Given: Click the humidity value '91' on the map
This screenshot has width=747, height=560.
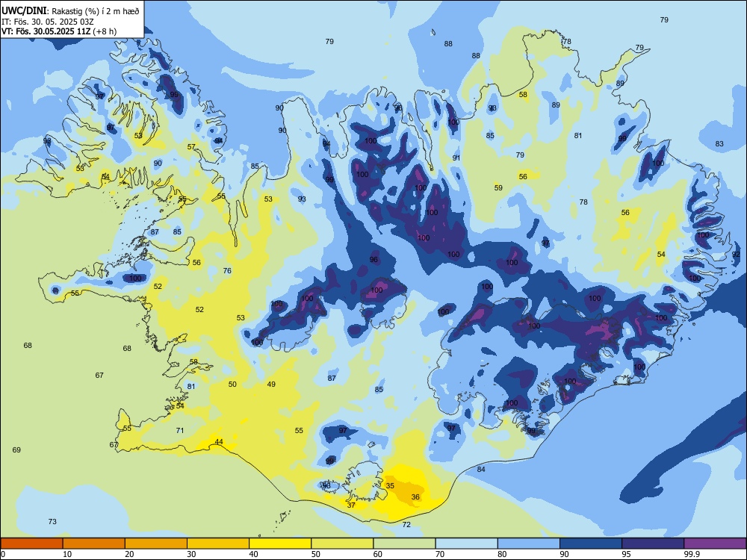Looking at the screenshot, I should click(456, 158).
